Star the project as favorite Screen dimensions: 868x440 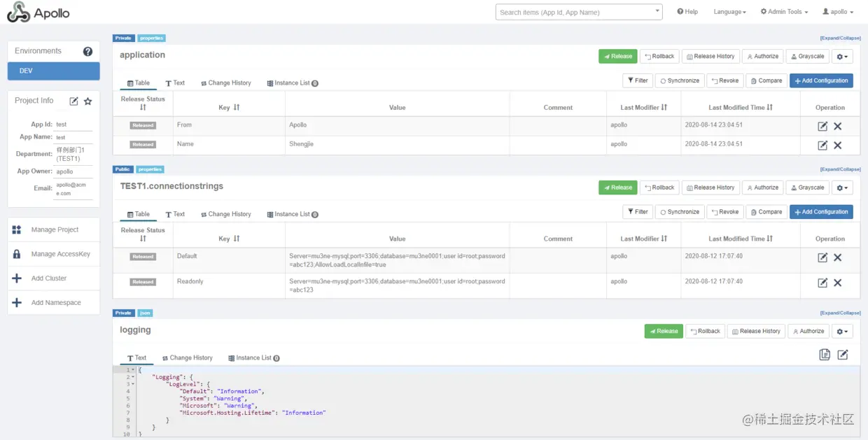click(87, 101)
